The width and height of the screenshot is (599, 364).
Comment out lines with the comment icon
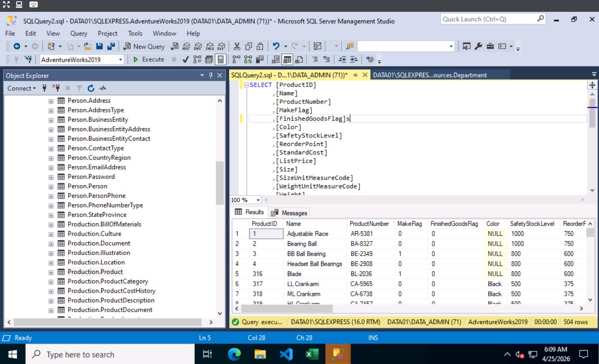315,60
